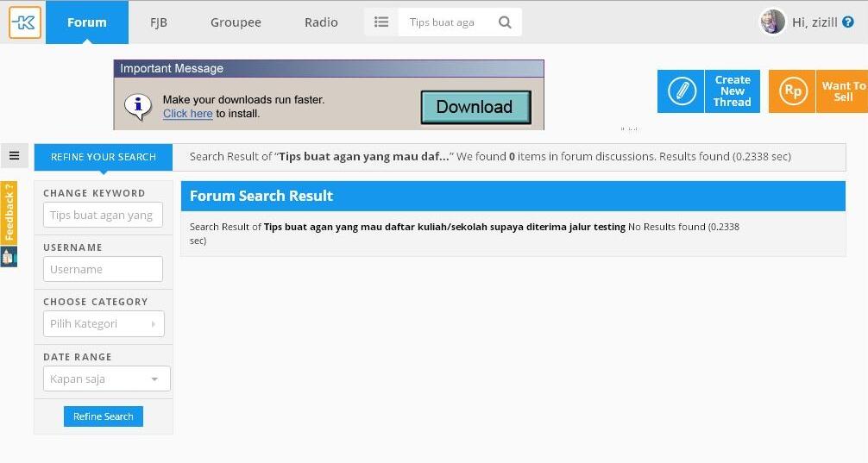The width and height of the screenshot is (868, 463).
Task: Click the Rp Want To Sell icon
Action: tap(792, 91)
